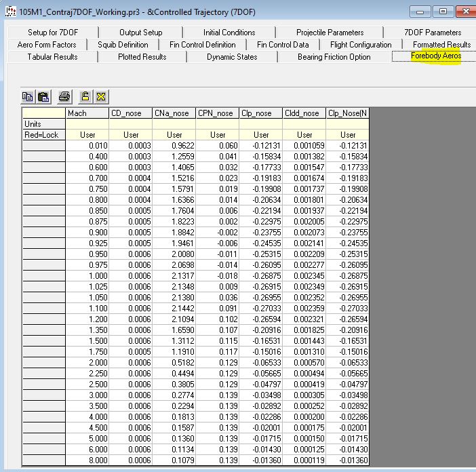Click the Mach column header
Screen dimensions: 476x472
pos(87,113)
